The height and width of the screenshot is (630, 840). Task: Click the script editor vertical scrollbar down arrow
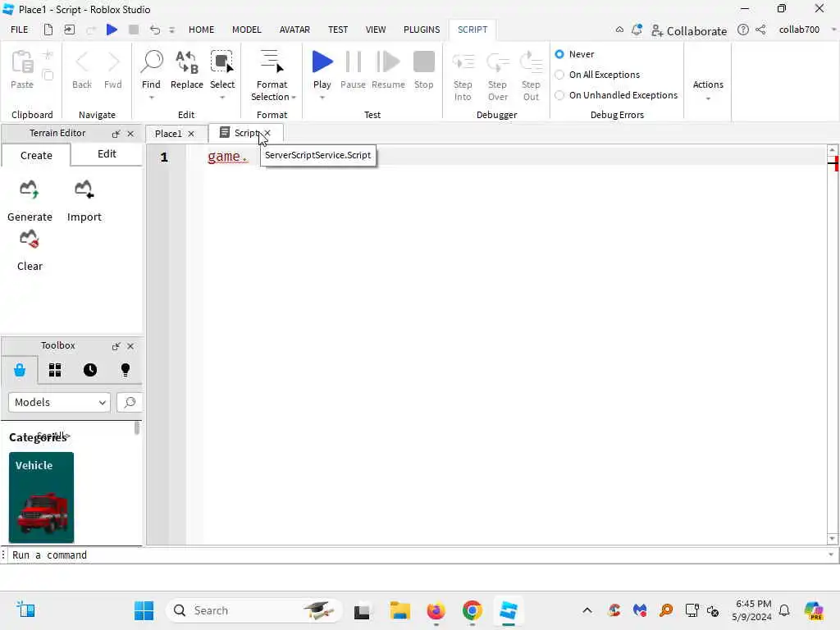point(832,538)
